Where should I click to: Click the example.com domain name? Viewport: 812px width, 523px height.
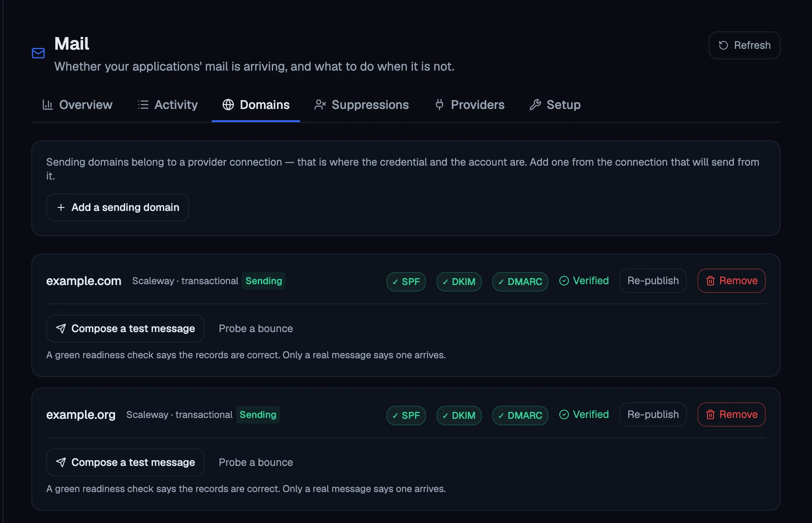[84, 281]
